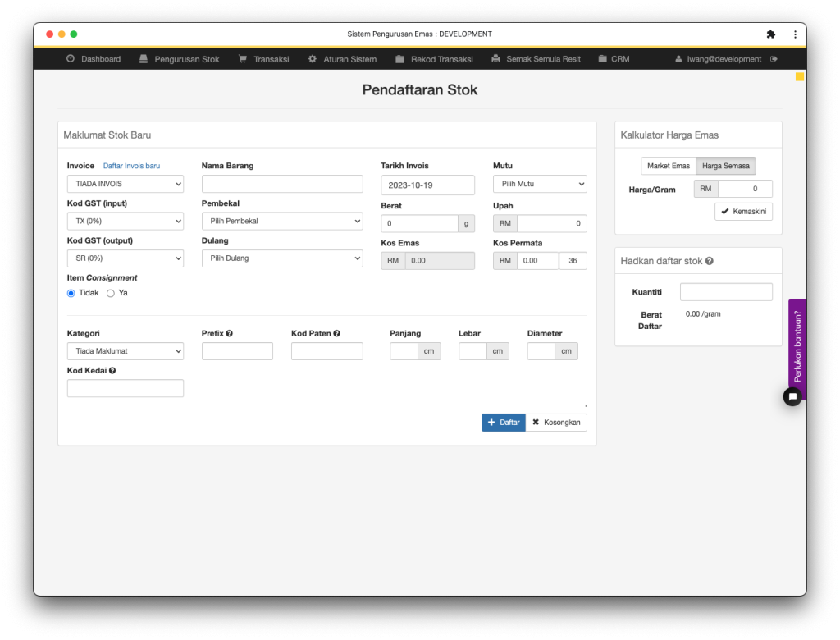Viewport: 840px width, 640px height.
Task: Click the help icon next to Prefix
Action: [230, 333]
